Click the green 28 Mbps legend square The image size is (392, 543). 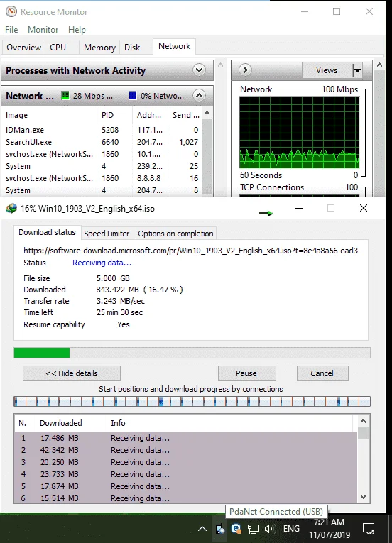tap(65, 95)
